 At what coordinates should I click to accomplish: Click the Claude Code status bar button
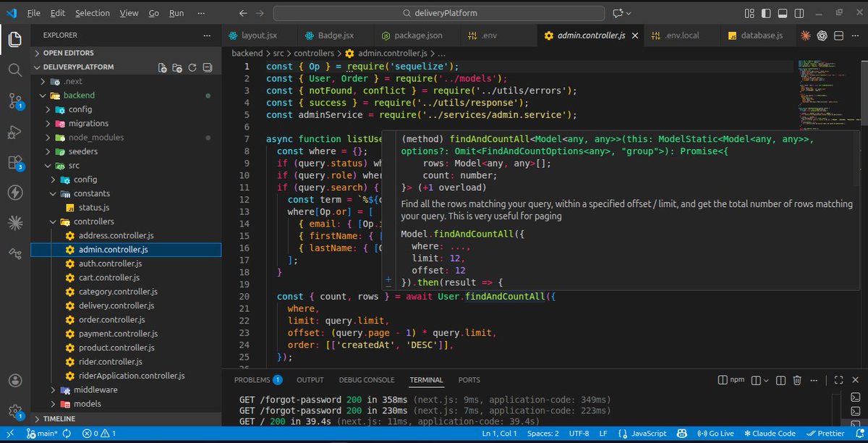point(770,434)
